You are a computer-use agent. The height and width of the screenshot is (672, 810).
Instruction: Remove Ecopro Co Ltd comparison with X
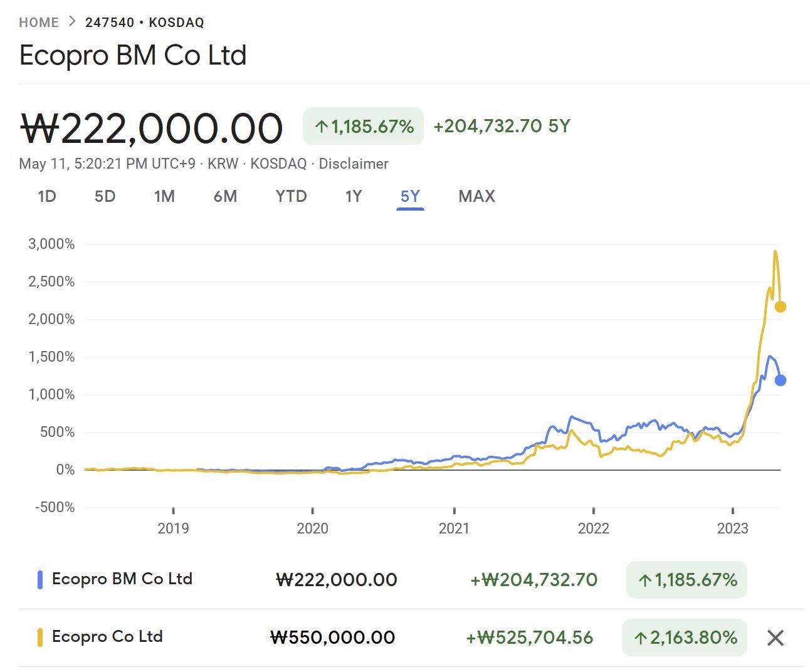click(x=775, y=638)
